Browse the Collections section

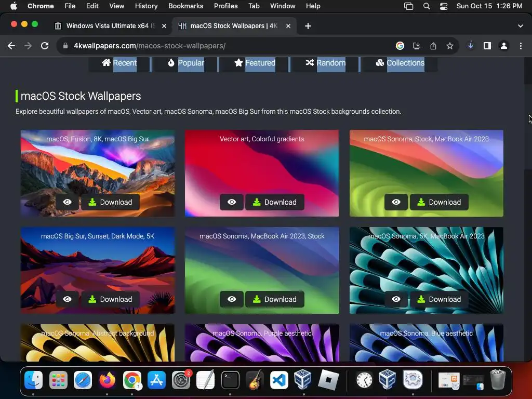tap(400, 63)
